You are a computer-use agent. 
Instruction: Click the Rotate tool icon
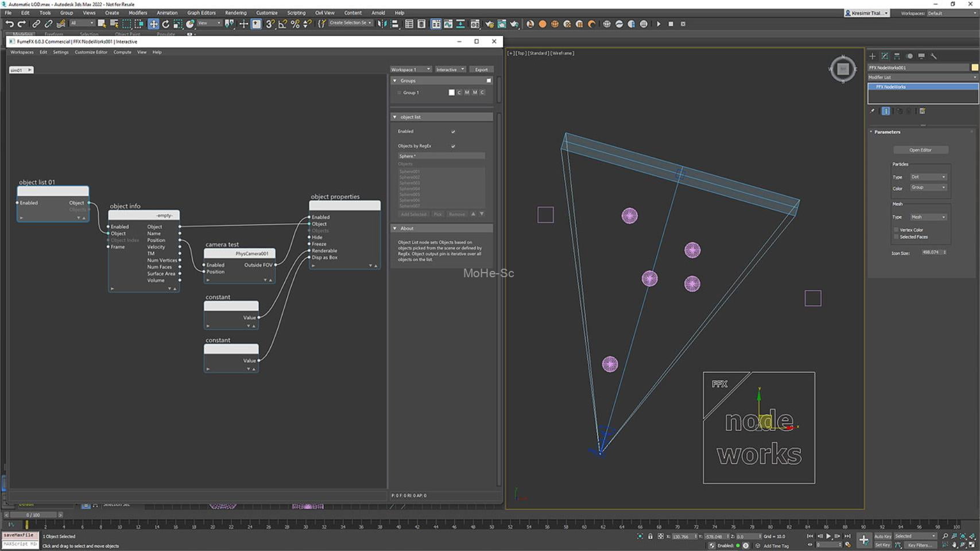pyautogui.click(x=165, y=24)
